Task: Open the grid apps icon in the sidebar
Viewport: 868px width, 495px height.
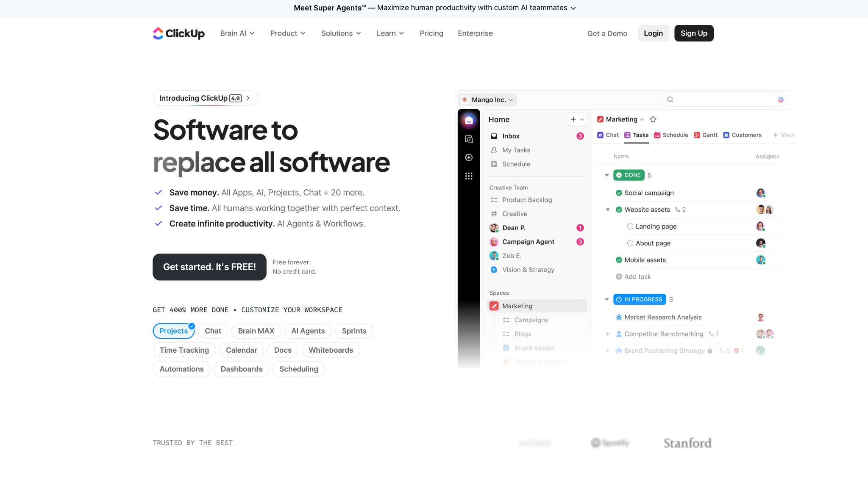Action: pos(469,176)
